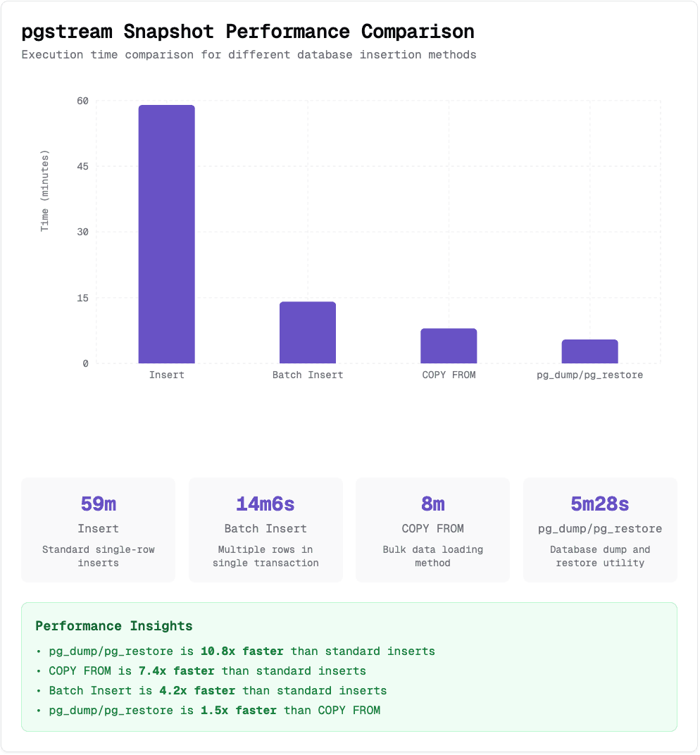
Task: Select the COPY FROM bar
Action: (449, 346)
